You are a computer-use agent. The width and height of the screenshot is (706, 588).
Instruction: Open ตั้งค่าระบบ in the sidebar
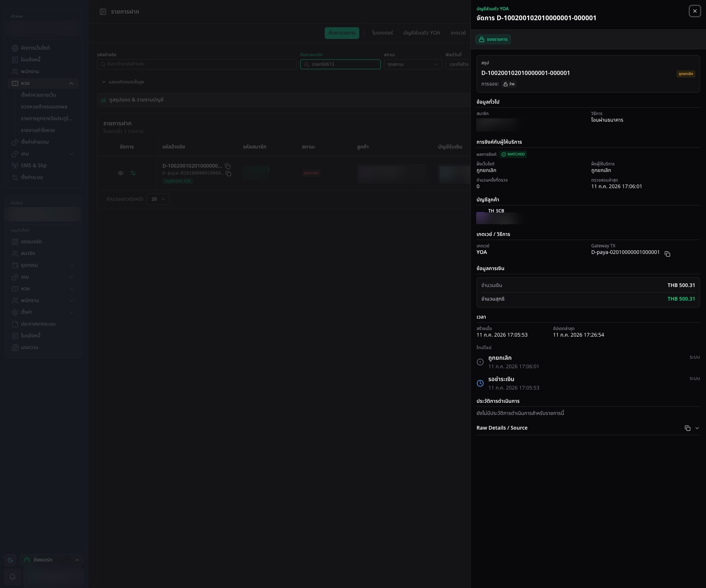point(43,178)
